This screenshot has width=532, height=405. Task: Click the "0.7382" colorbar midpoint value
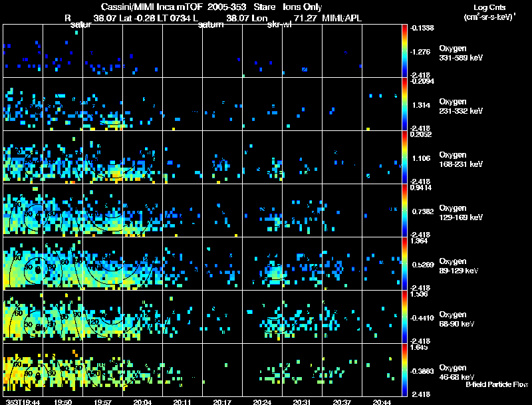pyautogui.click(x=423, y=211)
